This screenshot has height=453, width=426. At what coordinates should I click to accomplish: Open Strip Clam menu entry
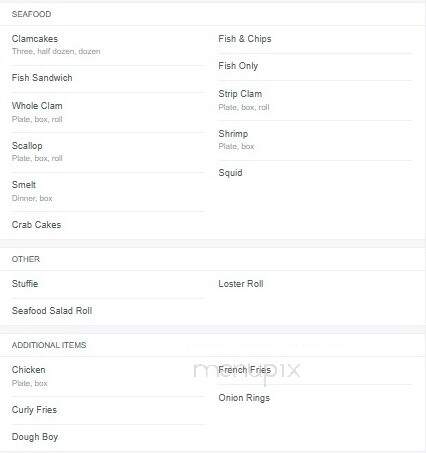pos(240,94)
